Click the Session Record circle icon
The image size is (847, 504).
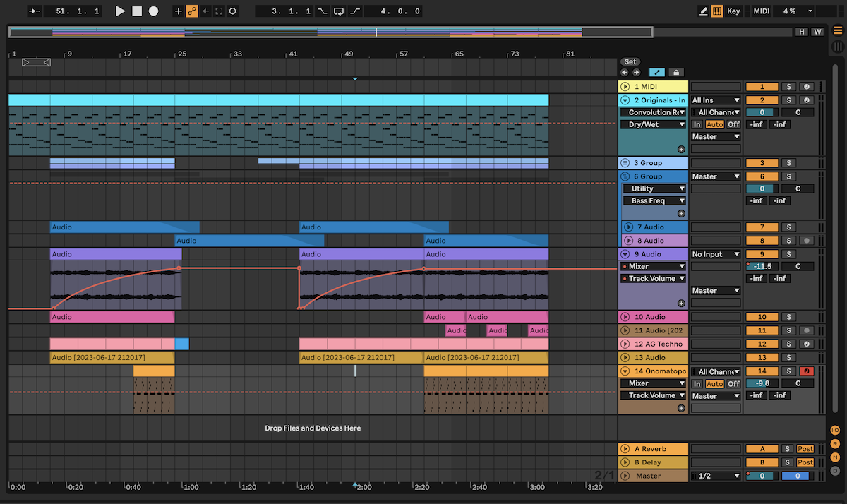pos(232,11)
